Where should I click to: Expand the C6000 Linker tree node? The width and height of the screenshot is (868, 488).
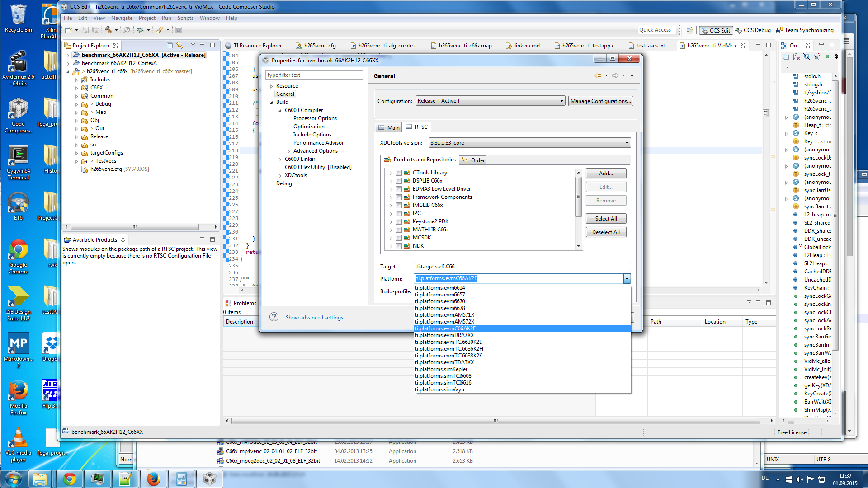pyautogui.click(x=280, y=159)
